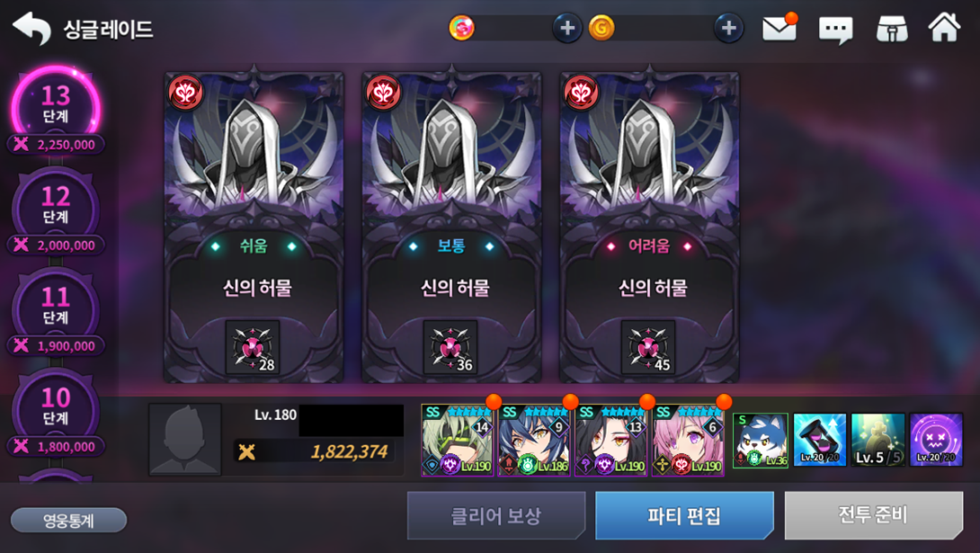Open 영웅통계 hero statistics
This screenshot has height=553, width=980.
(x=68, y=520)
